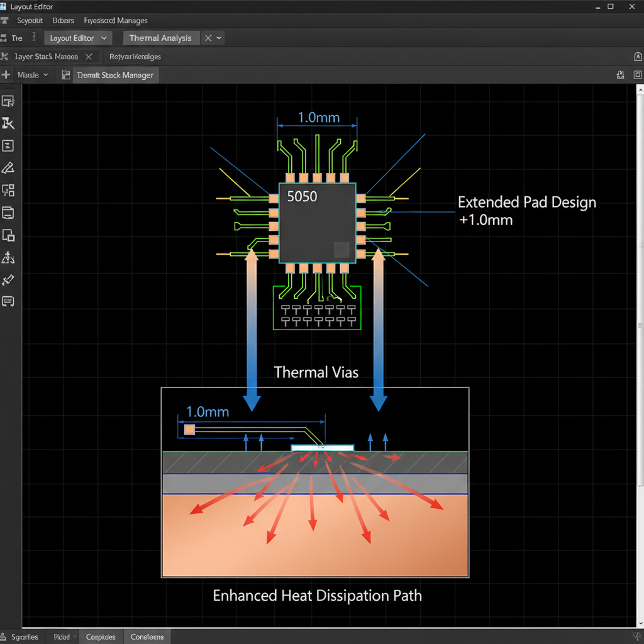644x644 pixels.
Task: Click the icon beside Tremalt Stack Manager
Action: [x=65, y=75]
